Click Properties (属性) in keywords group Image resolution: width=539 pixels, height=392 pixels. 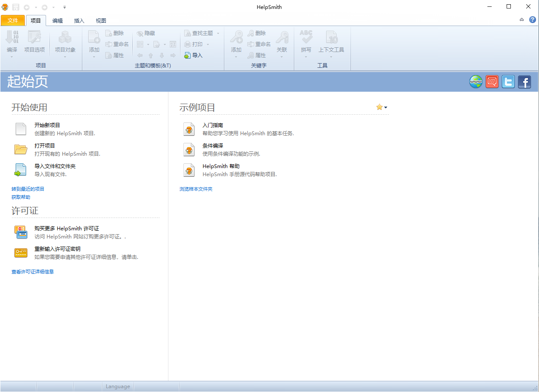257,55
